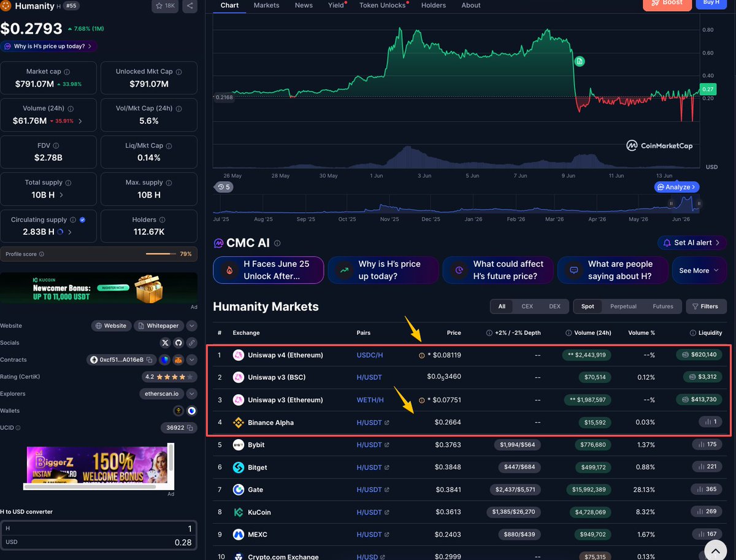The image size is (736, 560).
Task: Click the left handle of the chart range slider
Action: coord(671,203)
